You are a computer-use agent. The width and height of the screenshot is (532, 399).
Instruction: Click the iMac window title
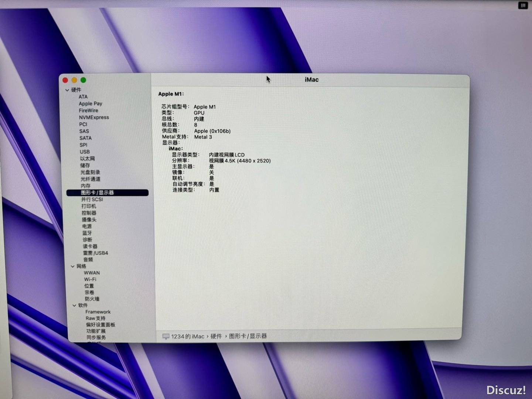(312, 79)
